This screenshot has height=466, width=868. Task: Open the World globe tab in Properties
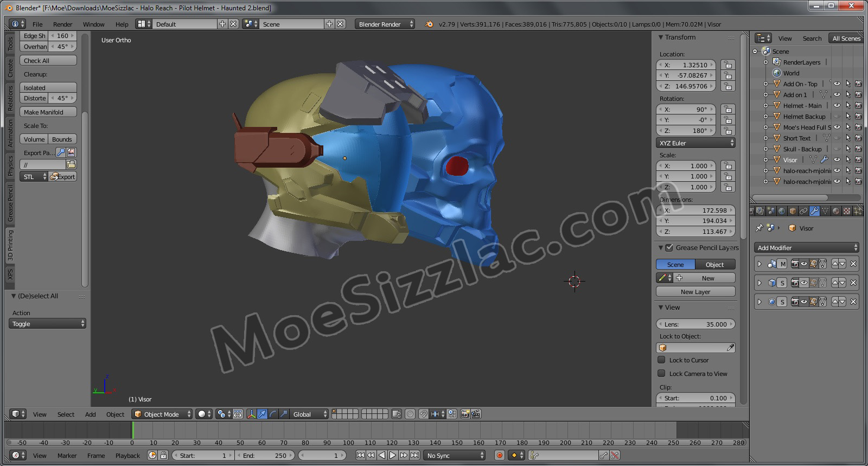pyautogui.click(x=782, y=211)
